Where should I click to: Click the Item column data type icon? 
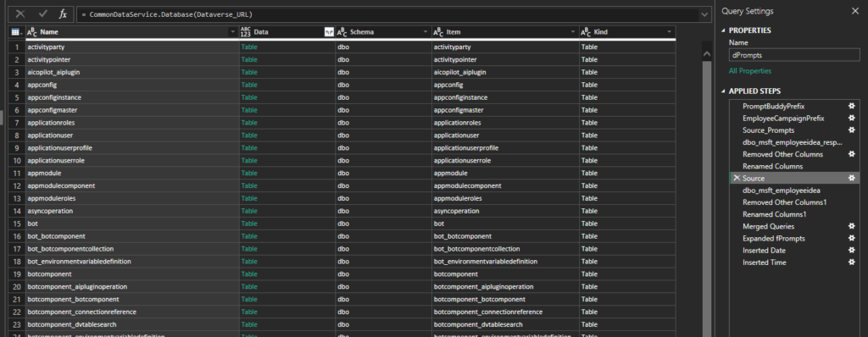click(x=438, y=32)
